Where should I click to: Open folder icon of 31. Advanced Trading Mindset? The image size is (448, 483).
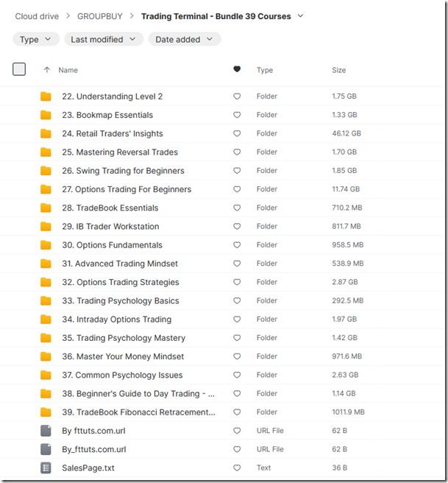[x=46, y=264]
